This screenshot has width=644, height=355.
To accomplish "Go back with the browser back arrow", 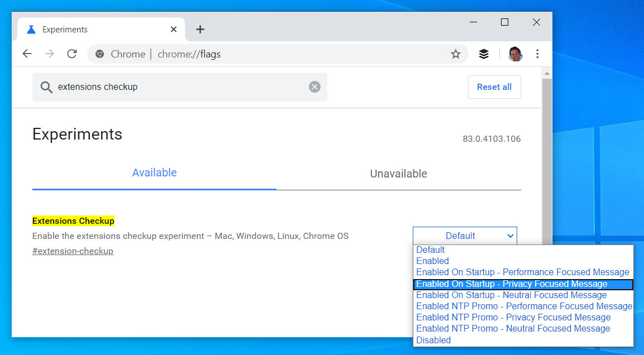I will coord(27,54).
